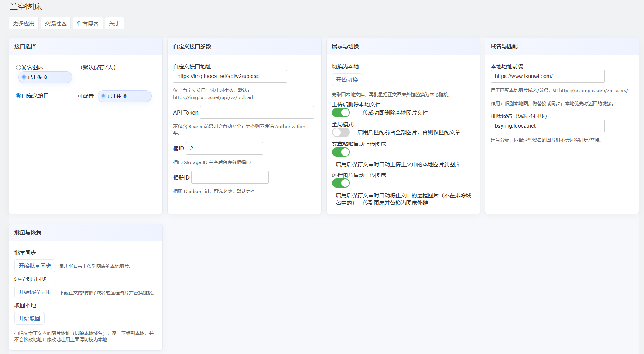The height and width of the screenshot is (354, 644).
Task: Select the 桶ID input box
Action: 224,149
